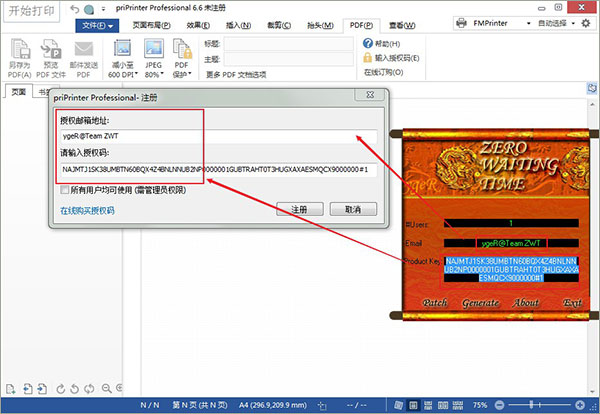Viewport: 600px width, 414px height.
Task: Click the 标题 title input field
Action: (x=289, y=44)
